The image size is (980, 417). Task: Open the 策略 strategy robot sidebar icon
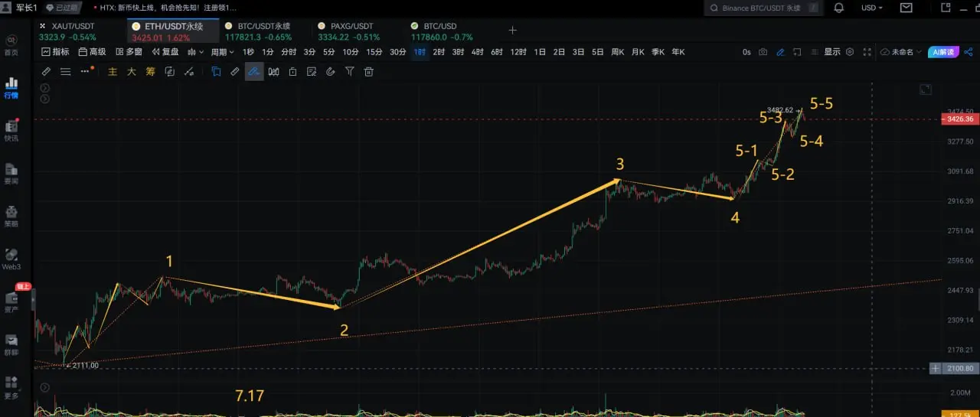[11, 217]
